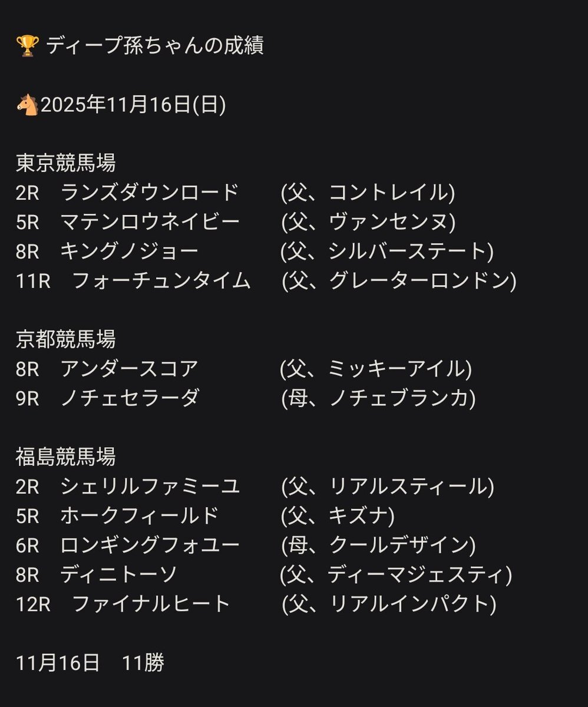This screenshot has width=588, height=707.
Task: Select the 京都競馬場 heading
Action: tap(65, 339)
